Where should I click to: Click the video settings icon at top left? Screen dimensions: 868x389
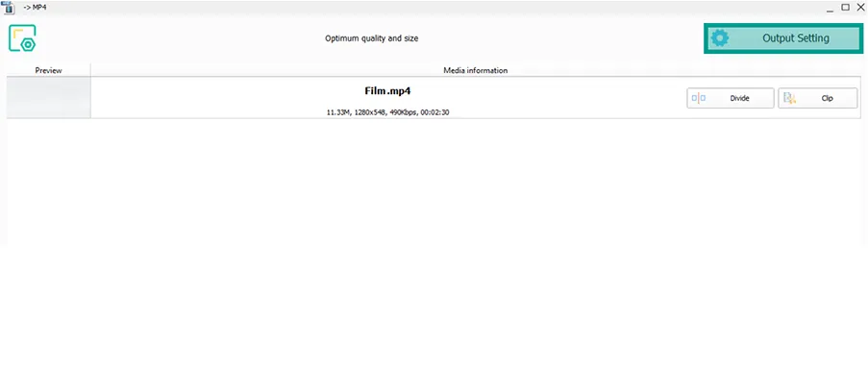(22, 38)
